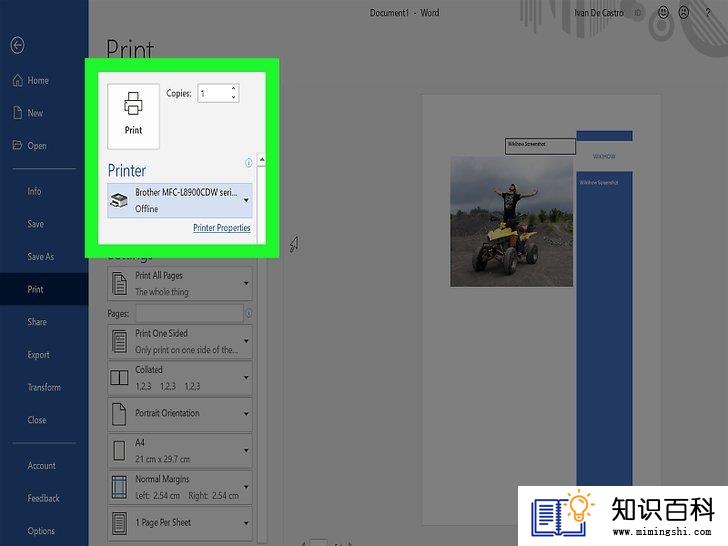Click the Pages field info icon
Image resolution: width=728 pixels, height=546 pixels.
(249, 313)
